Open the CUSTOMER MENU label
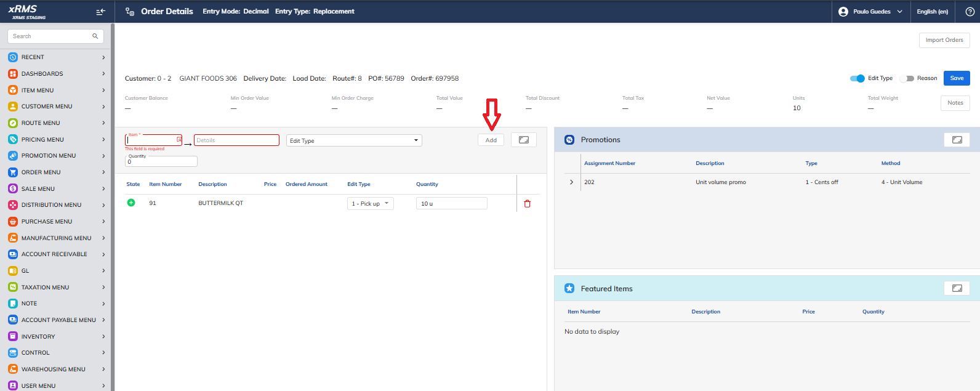 tap(47, 107)
